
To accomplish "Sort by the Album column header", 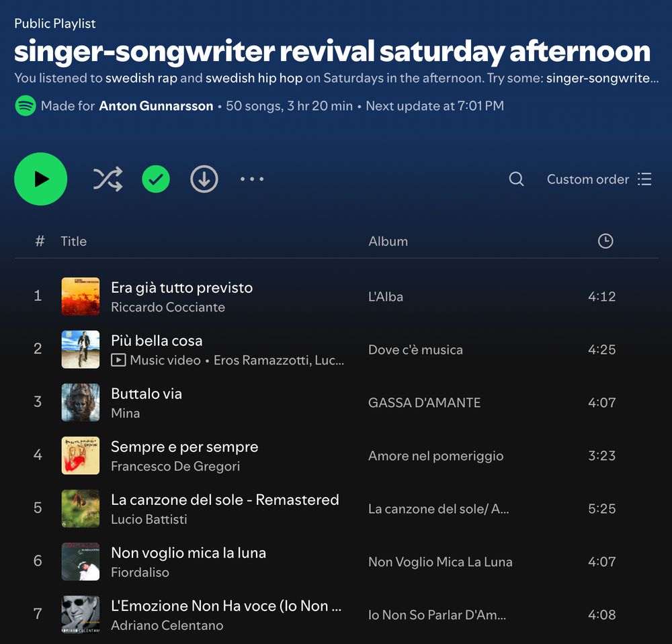I will coord(388,241).
